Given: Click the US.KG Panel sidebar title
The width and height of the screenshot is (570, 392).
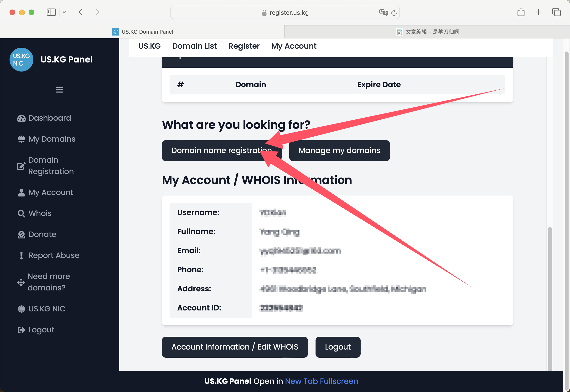Looking at the screenshot, I should pyautogui.click(x=66, y=59).
